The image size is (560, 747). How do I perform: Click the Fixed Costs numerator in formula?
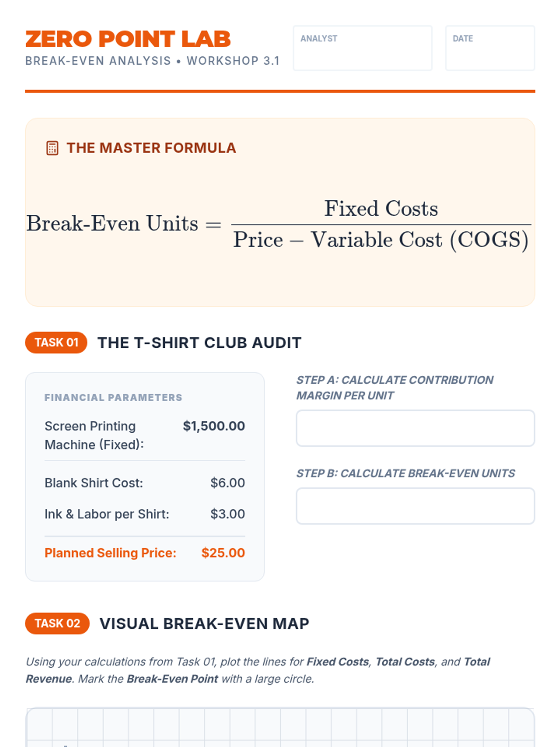pos(381,209)
